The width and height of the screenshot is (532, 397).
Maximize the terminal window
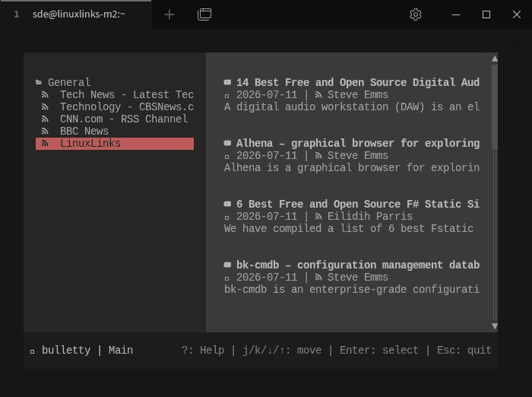(x=486, y=14)
